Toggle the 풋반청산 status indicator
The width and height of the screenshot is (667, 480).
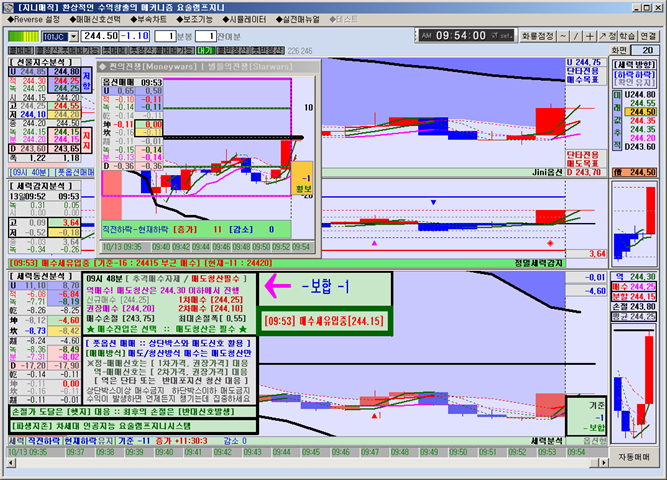coord(267,51)
